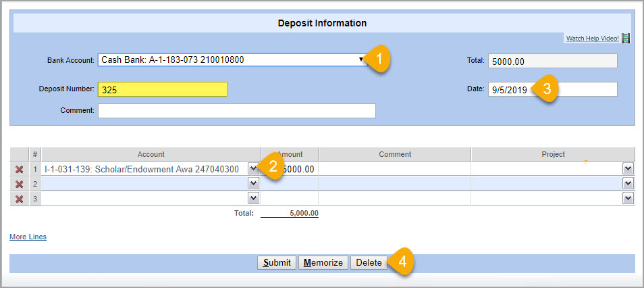Click the grid total 5,000.00 value
The image size is (644, 288).
pyautogui.click(x=303, y=213)
